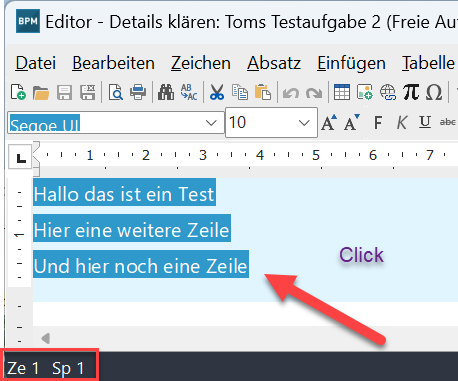Viewport: 458px width, 381px height.
Task: Open the Replace (AB to AC) tool
Action: point(189,92)
